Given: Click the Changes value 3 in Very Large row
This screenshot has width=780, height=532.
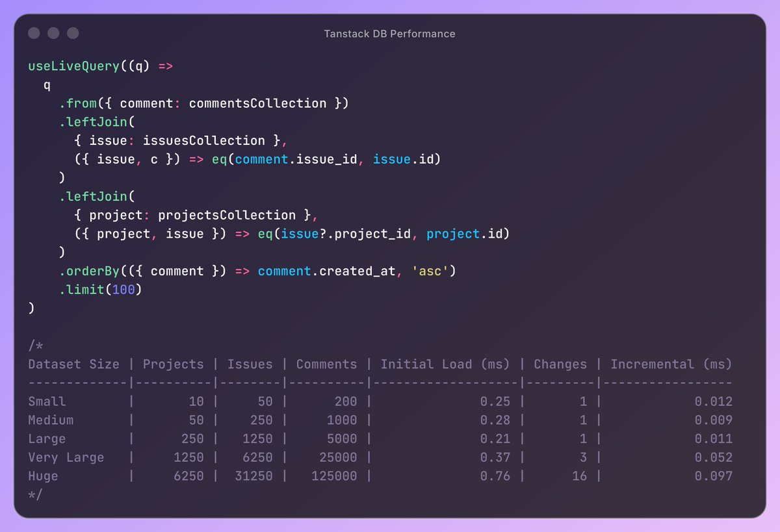Looking at the screenshot, I should coord(583,457).
